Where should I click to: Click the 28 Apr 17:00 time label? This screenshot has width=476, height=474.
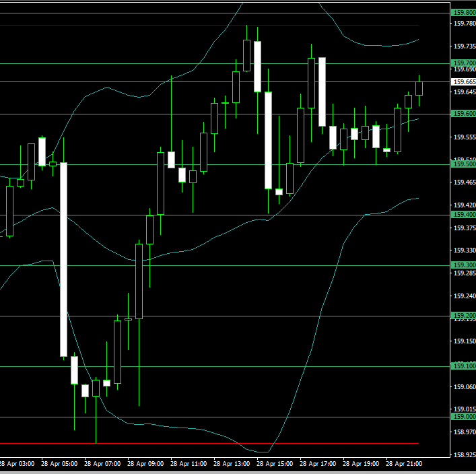(318, 464)
